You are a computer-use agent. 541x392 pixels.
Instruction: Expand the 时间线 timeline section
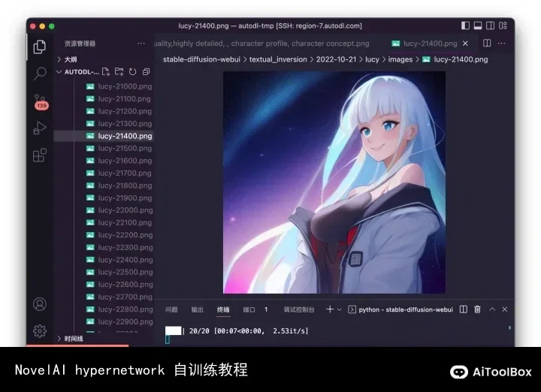(x=104, y=339)
